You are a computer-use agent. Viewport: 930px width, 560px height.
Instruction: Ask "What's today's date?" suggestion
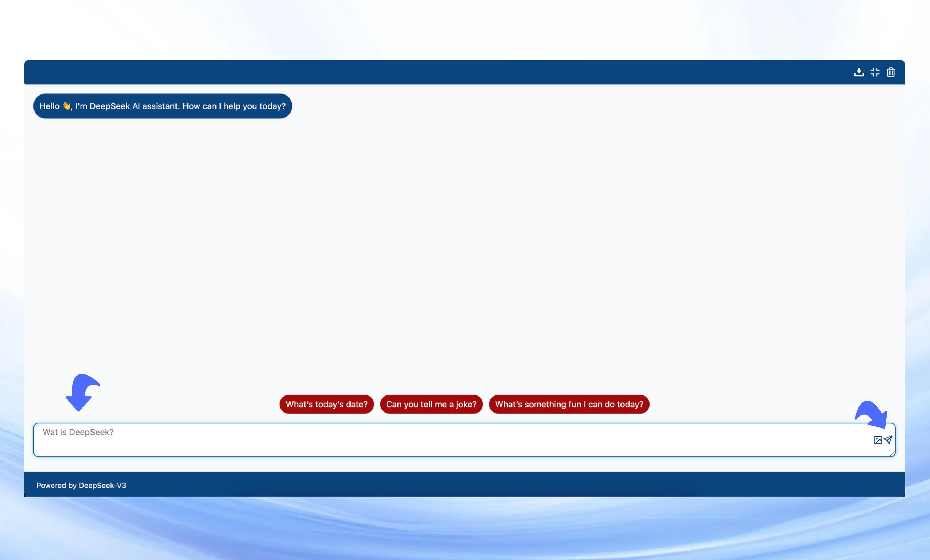point(326,404)
